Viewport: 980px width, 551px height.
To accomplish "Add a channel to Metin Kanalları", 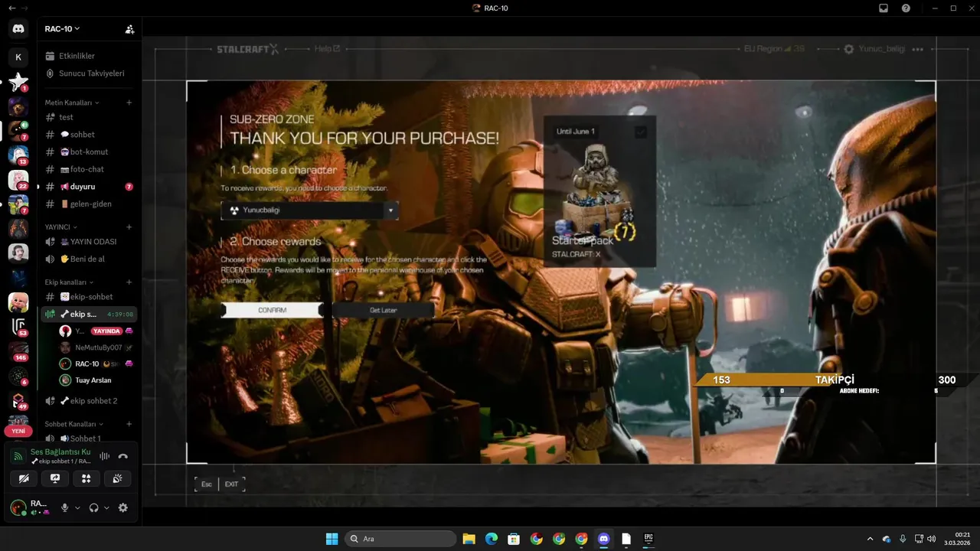I will (129, 103).
